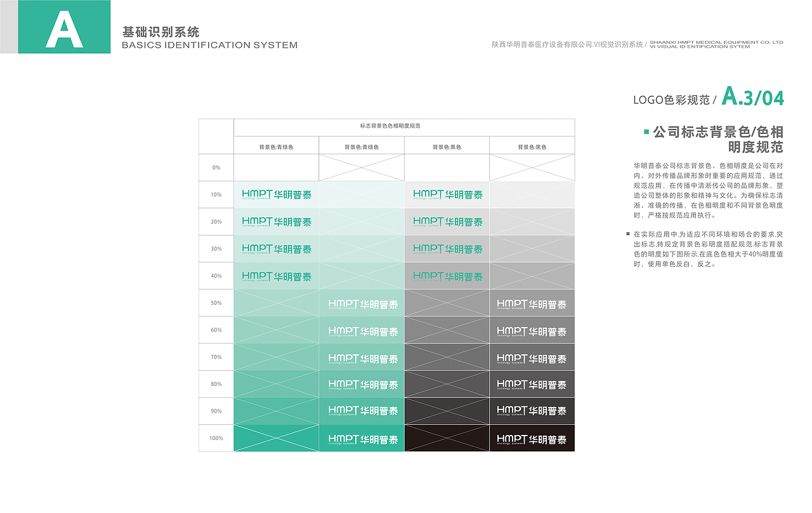
Task: Click the 0% row label
Action: click(216, 168)
